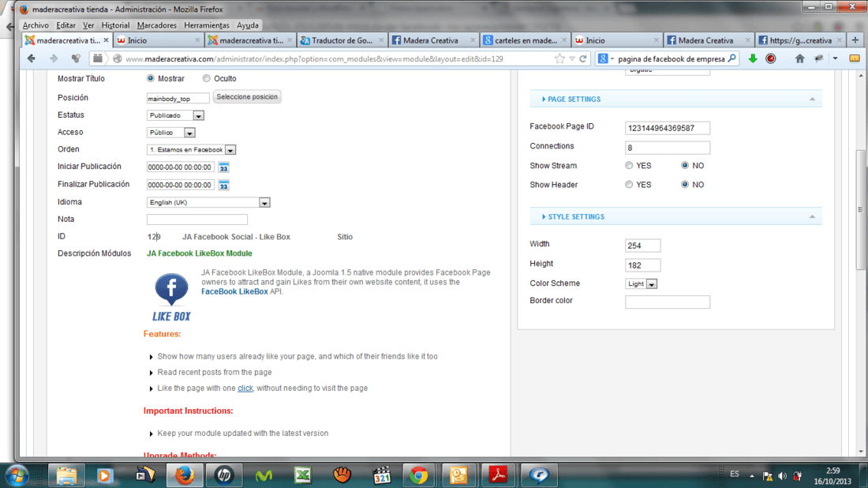The height and width of the screenshot is (488, 868).
Task: Switch to the Traductor de Google tab
Action: pyautogui.click(x=342, y=40)
